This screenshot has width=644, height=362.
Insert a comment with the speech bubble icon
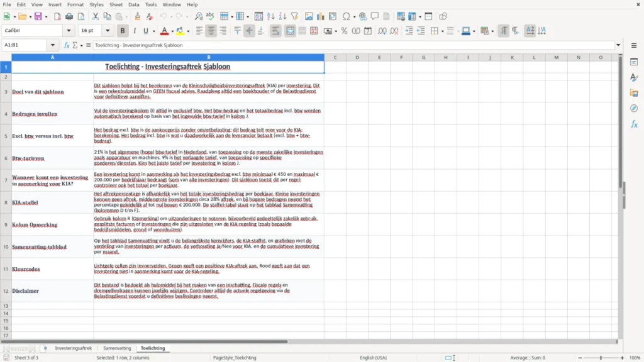click(375, 16)
